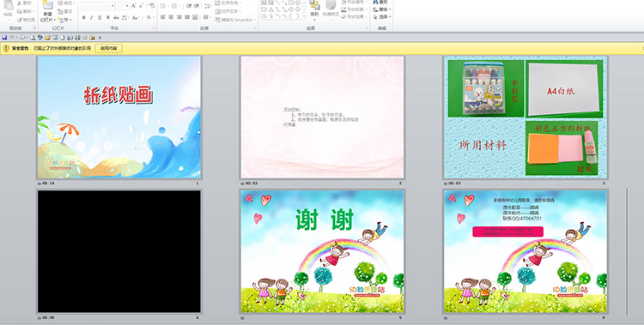Open the Shape Outline menu
Screen dimensions: 644x325
tap(353, 9)
